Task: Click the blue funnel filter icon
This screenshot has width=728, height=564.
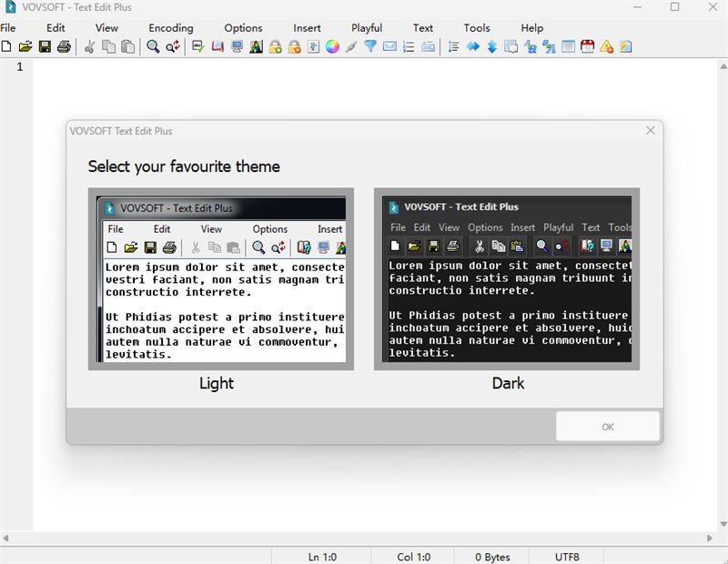Action: coord(370,46)
